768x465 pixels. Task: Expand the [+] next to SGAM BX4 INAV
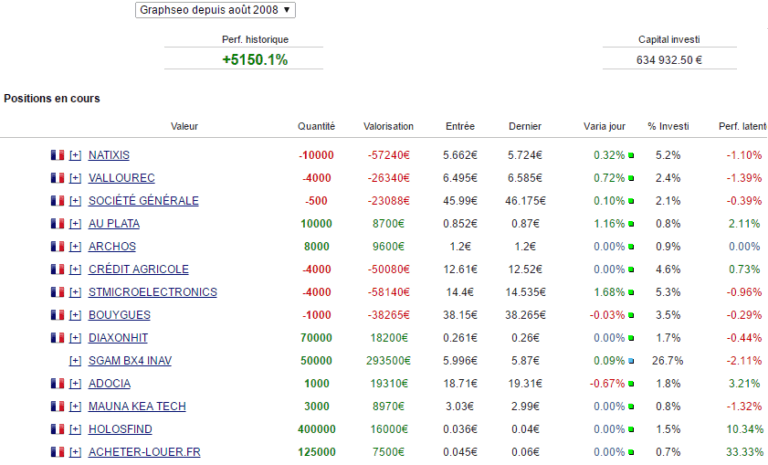75,361
